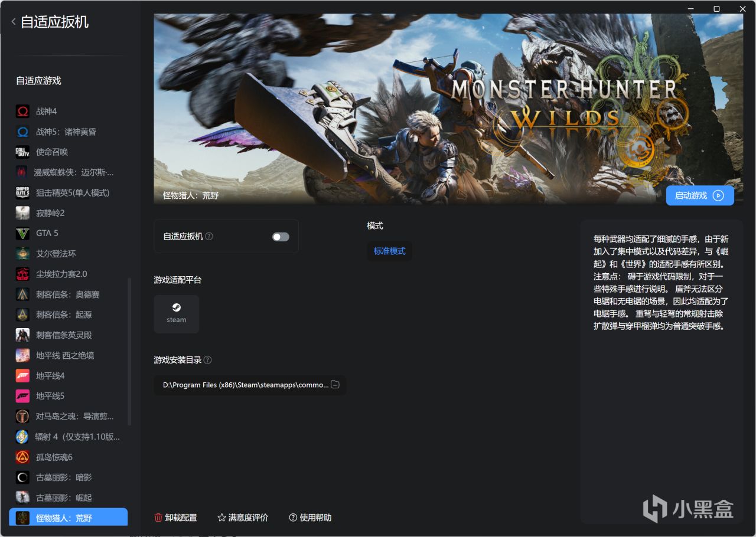Pick the 孤岛惊魂6 icon
The image size is (756, 537).
point(22,457)
